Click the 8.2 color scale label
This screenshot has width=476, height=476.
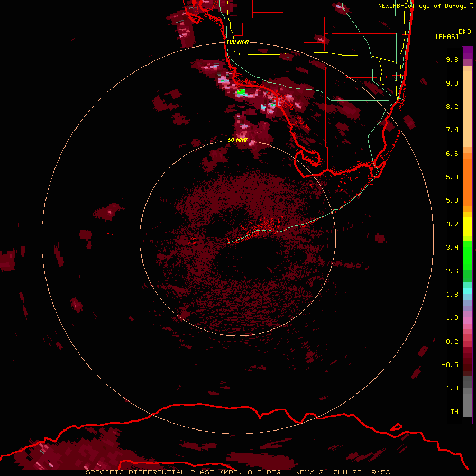pos(452,106)
